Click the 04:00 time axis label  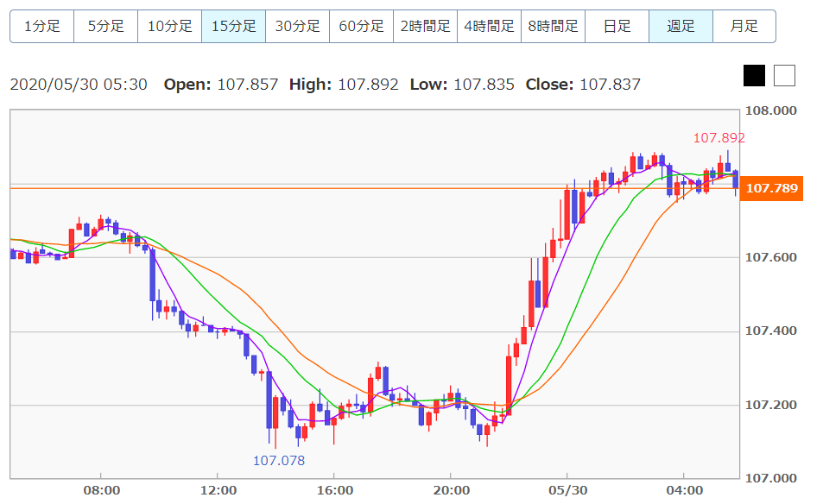(684, 490)
